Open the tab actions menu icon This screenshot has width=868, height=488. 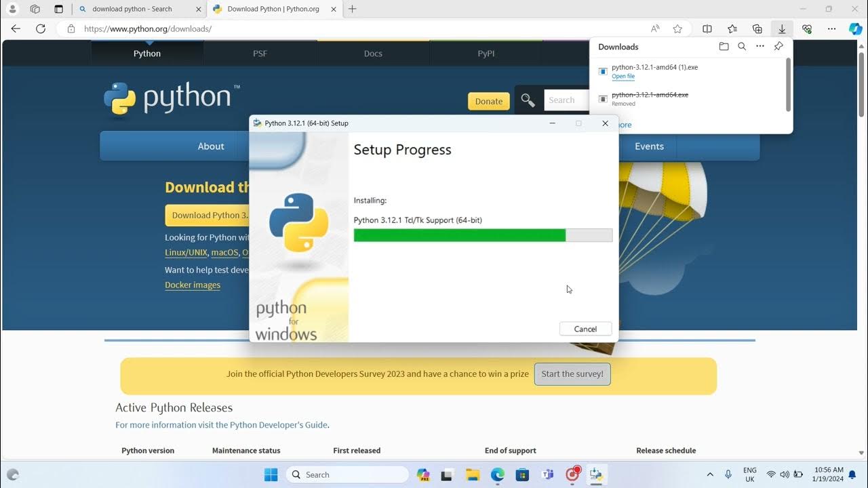tap(58, 9)
